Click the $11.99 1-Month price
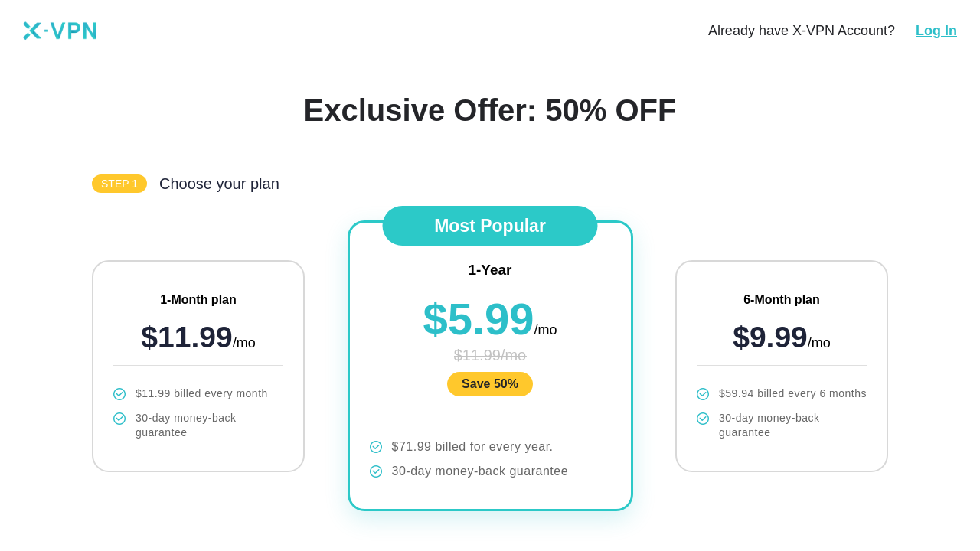The height and width of the screenshot is (551, 980). [x=188, y=337]
